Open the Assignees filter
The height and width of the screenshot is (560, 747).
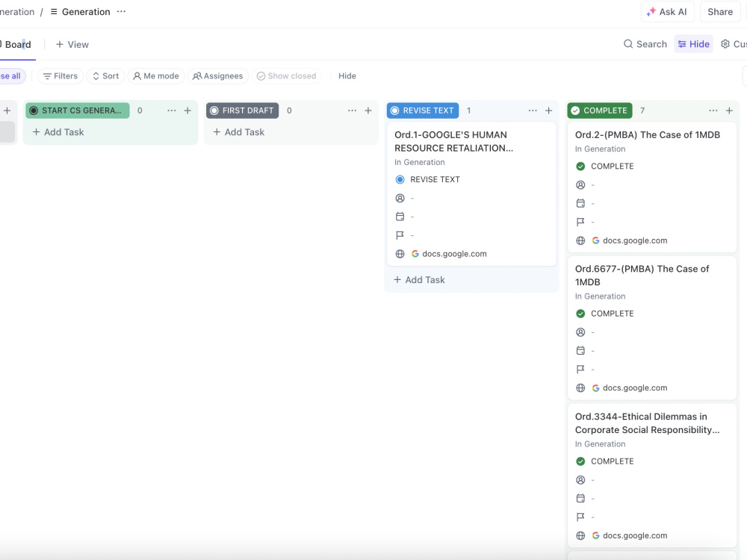pos(218,76)
